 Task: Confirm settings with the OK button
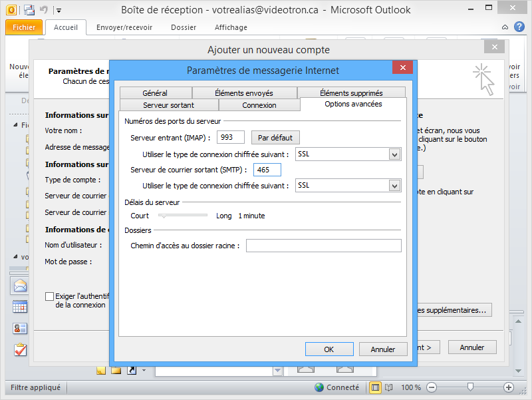[x=329, y=349]
